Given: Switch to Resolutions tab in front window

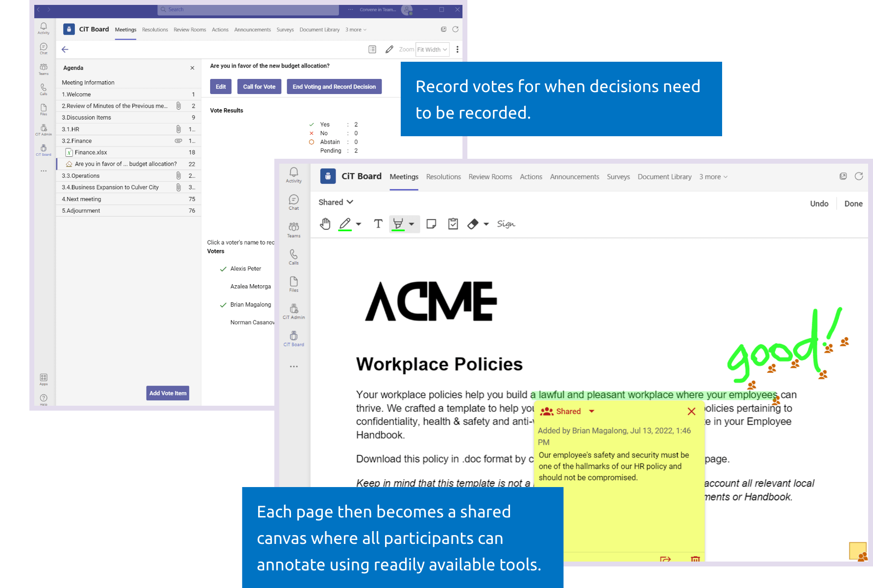Looking at the screenshot, I should tap(443, 177).
